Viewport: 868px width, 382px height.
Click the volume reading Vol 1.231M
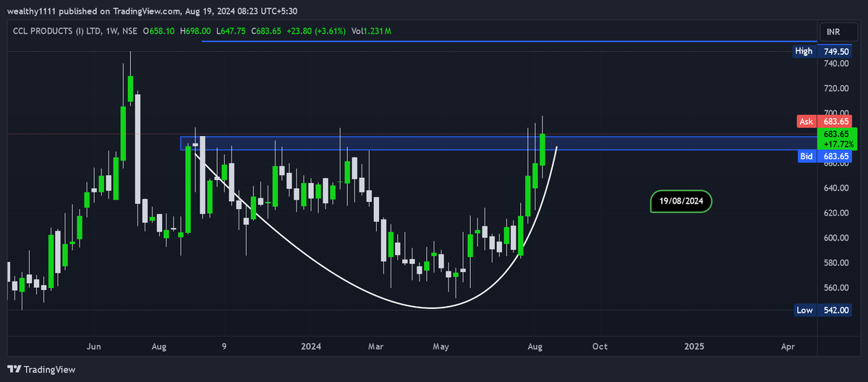[x=371, y=31]
